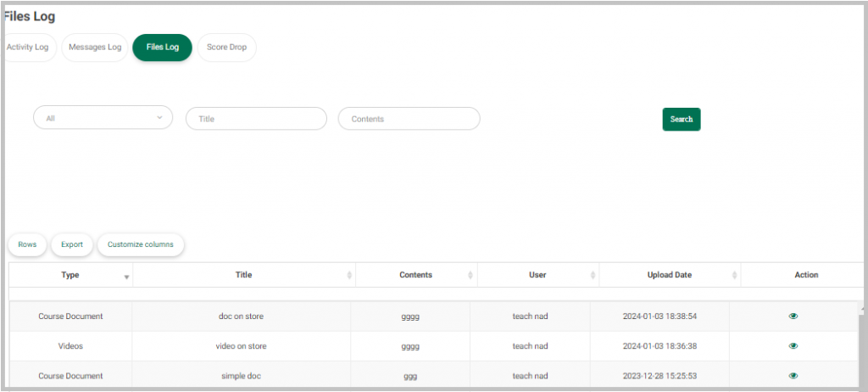
Task: Click the Export button
Action: [x=72, y=244]
